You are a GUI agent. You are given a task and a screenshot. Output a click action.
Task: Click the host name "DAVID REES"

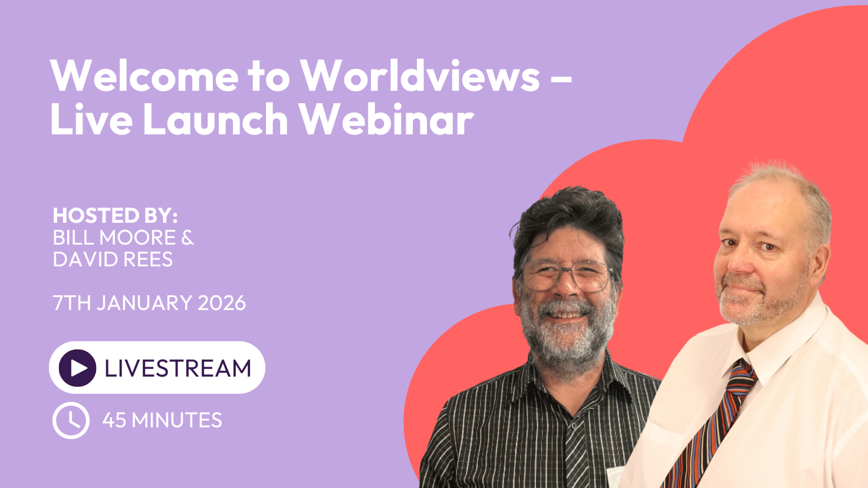[113, 259]
